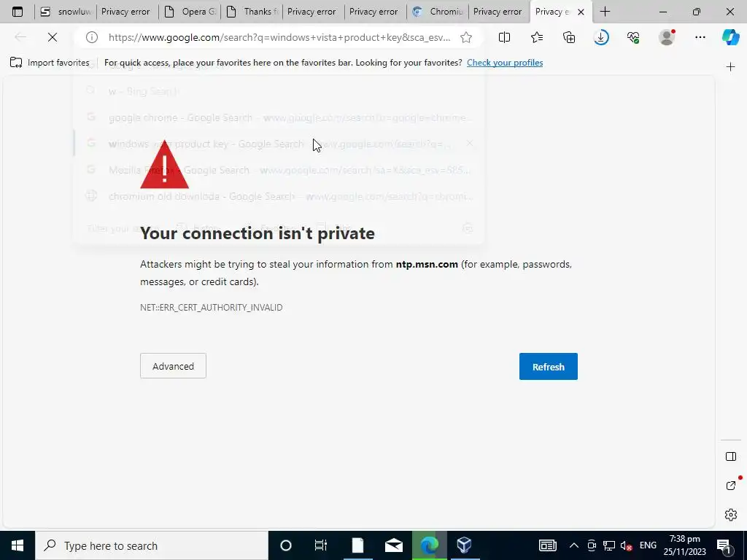Viewport: 747px width, 560px height.
Task: Open the profile avatar menu
Action: 667,37
